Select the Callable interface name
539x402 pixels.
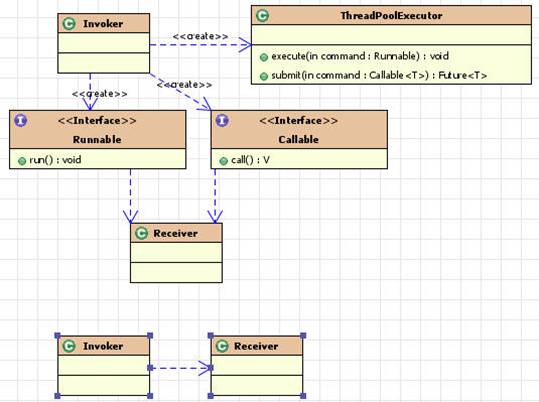[298, 139]
